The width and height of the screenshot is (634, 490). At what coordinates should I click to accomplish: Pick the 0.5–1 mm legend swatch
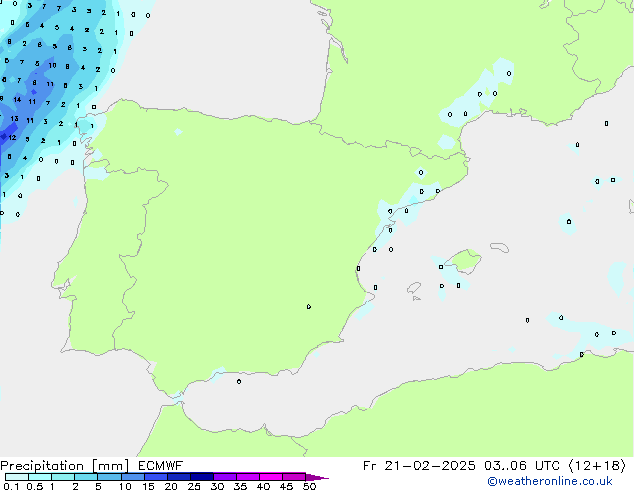click(x=40, y=477)
